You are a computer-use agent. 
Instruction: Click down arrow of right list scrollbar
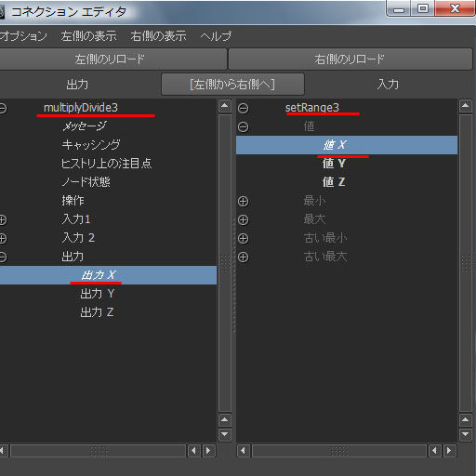[x=466, y=434]
